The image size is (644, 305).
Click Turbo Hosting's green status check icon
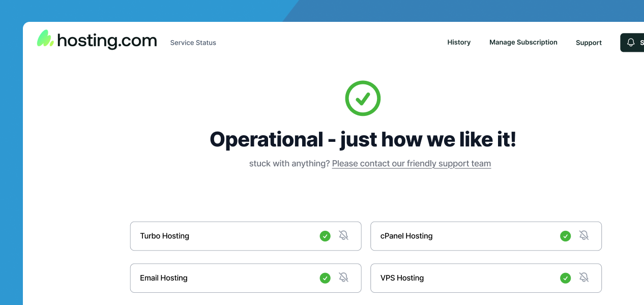[325, 236]
